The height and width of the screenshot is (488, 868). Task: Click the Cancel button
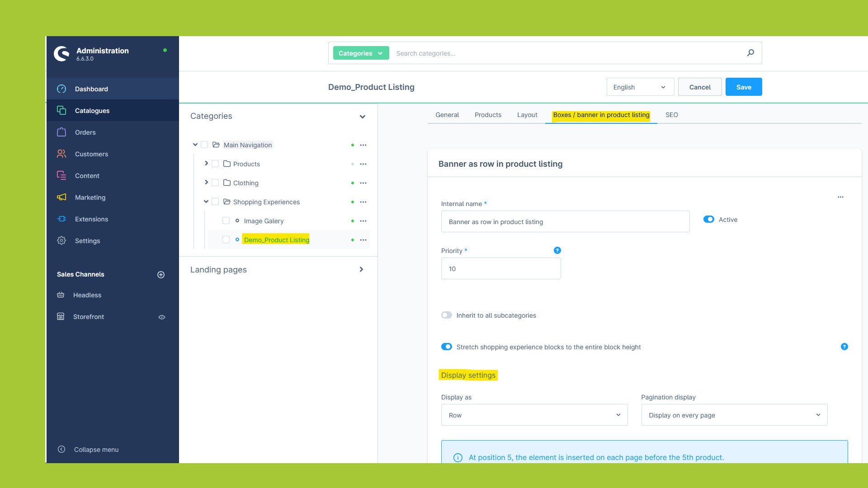click(x=700, y=87)
